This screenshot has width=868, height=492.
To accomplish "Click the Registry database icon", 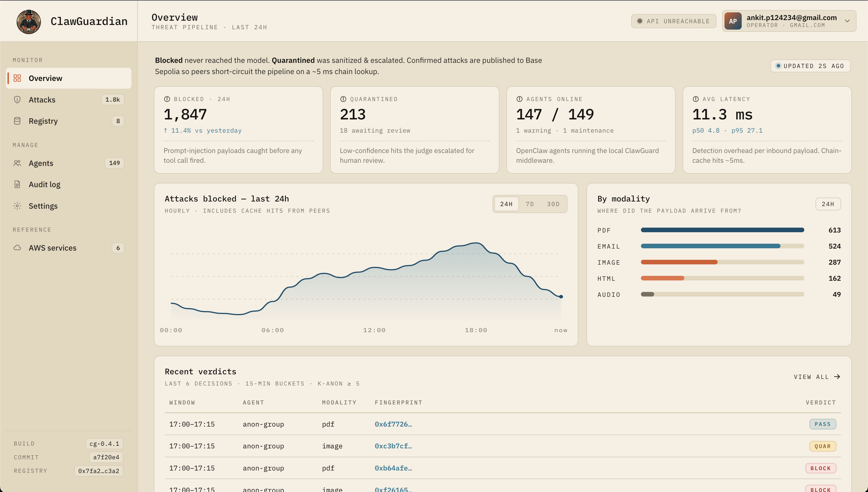I will coord(17,121).
